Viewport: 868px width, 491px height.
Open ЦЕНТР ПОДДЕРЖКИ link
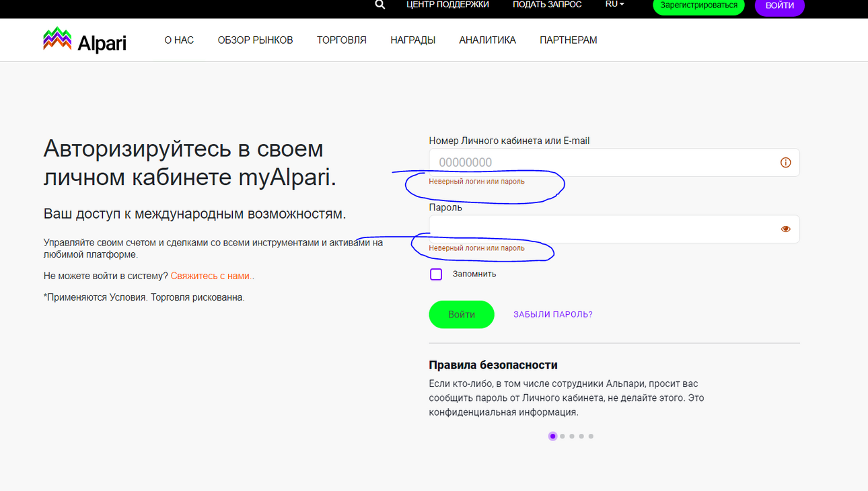click(x=447, y=5)
